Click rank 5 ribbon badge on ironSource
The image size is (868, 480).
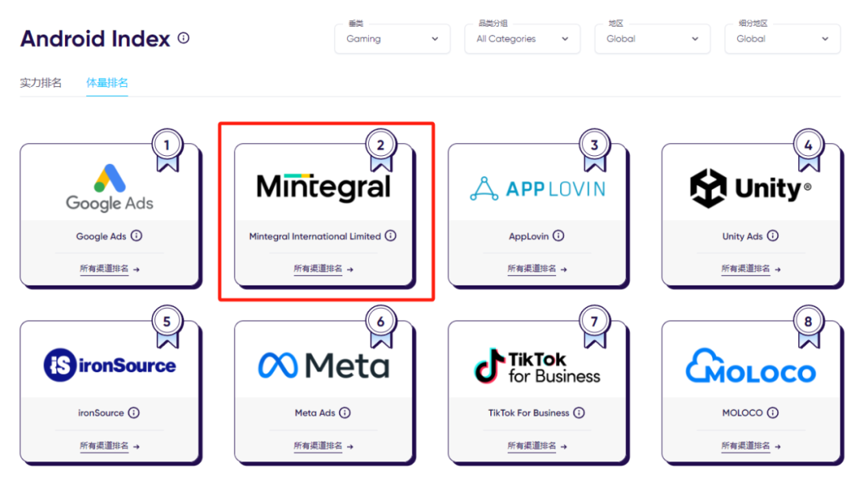point(167,326)
